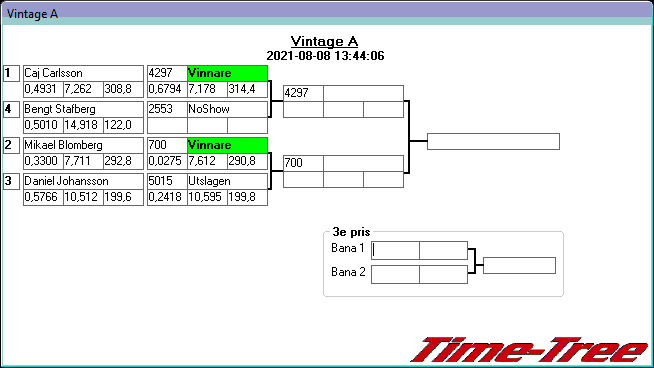
Task: Click the green Vinnare cell for 700
Action: pyautogui.click(x=227, y=145)
